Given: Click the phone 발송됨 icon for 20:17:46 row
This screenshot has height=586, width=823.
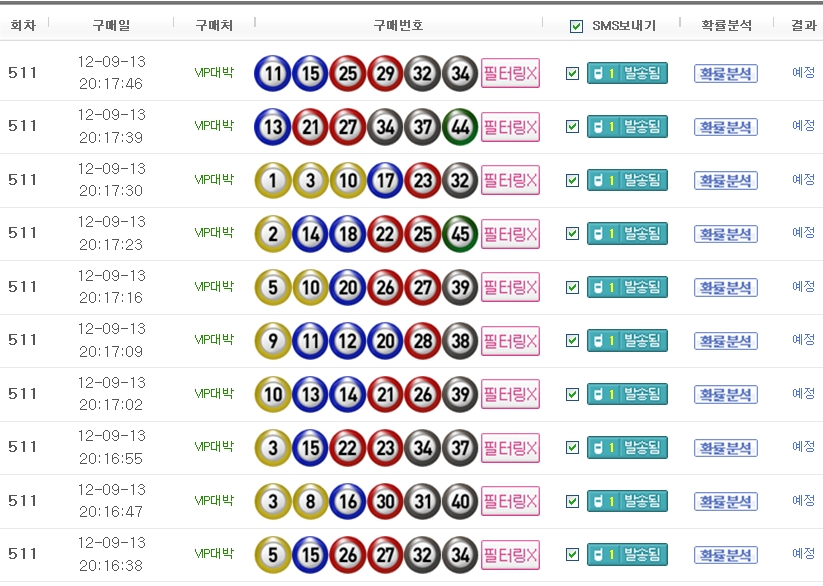Looking at the screenshot, I should coord(627,73).
